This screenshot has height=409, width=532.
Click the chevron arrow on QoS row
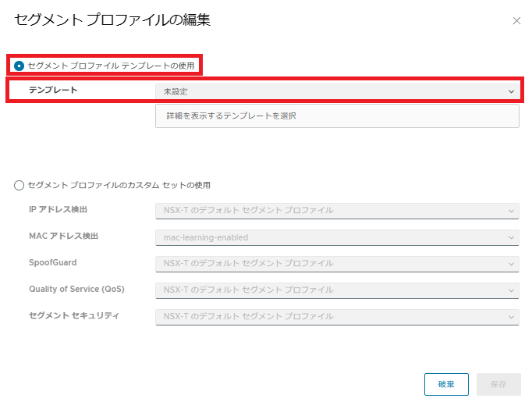(512, 290)
